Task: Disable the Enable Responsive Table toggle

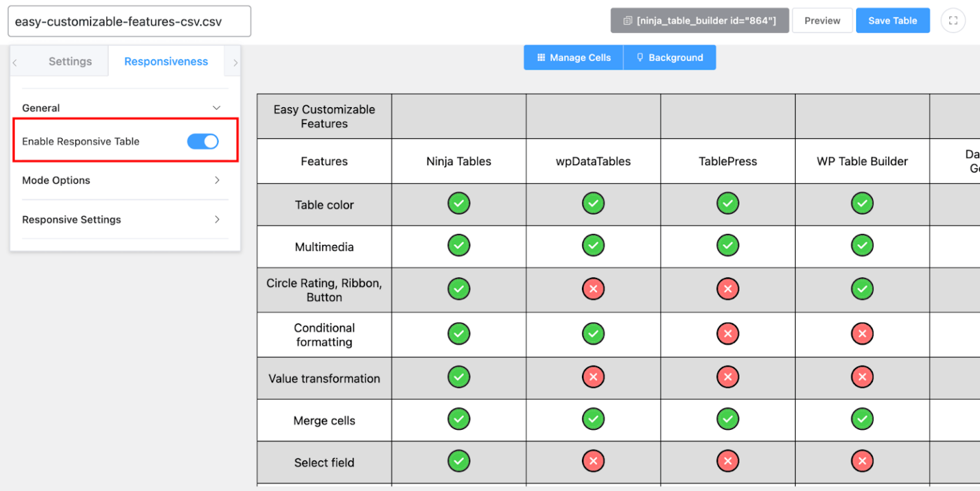Action: coord(203,141)
